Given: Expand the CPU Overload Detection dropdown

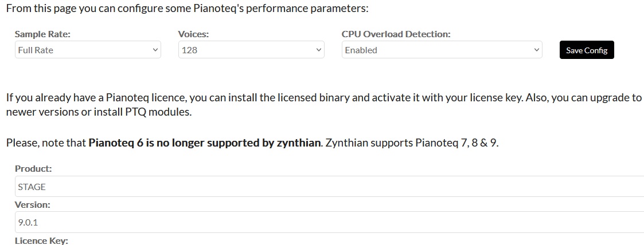Looking at the screenshot, I should (x=440, y=50).
